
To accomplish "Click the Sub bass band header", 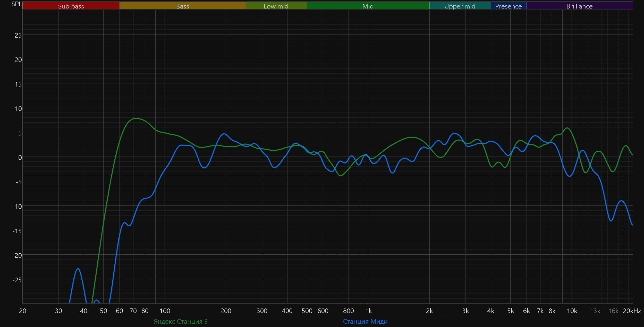I will pos(71,6).
